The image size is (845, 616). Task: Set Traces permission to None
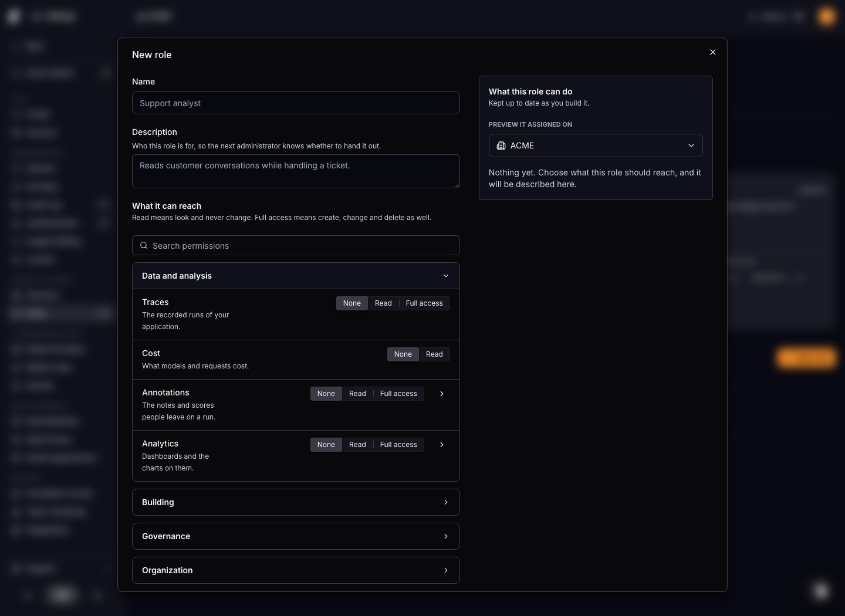click(x=352, y=303)
